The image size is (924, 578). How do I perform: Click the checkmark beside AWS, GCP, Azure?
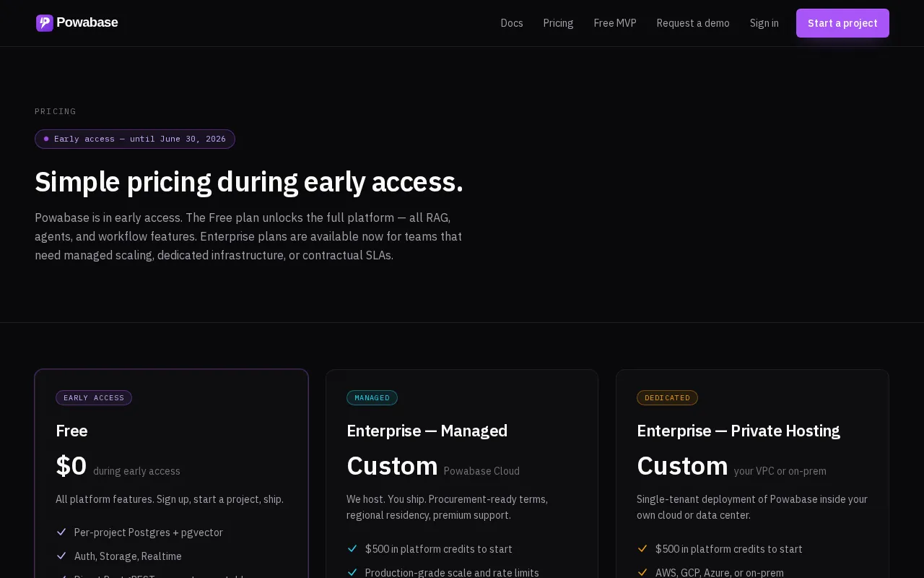pos(642,572)
